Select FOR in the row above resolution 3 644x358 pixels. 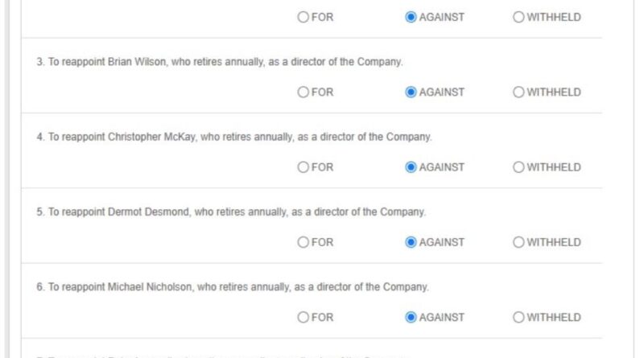tap(303, 17)
